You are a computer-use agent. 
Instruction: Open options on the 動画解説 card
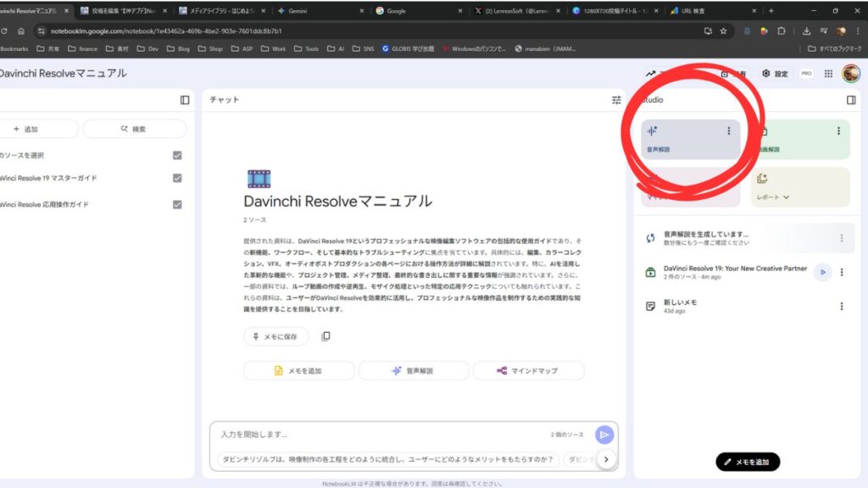pyautogui.click(x=838, y=131)
